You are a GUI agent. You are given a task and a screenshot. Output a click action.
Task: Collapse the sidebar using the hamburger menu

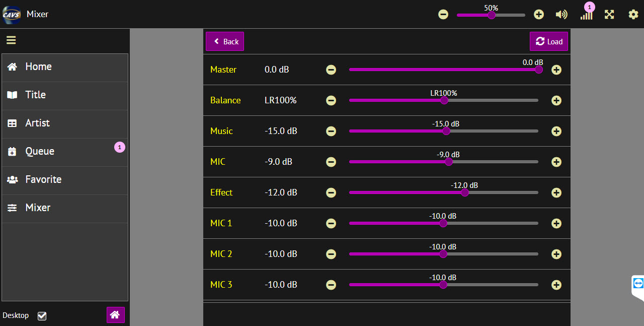click(x=11, y=40)
